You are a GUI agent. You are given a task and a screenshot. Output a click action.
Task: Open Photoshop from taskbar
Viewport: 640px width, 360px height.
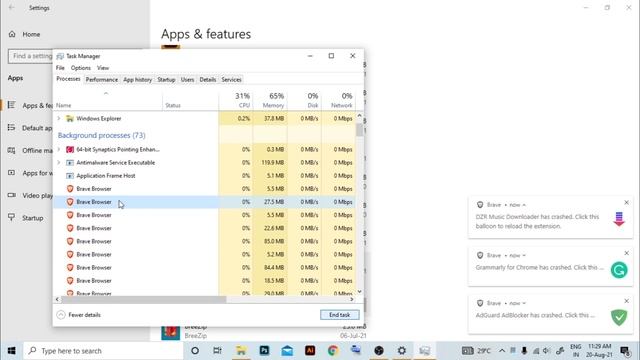pyautogui.click(x=264, y=351)
